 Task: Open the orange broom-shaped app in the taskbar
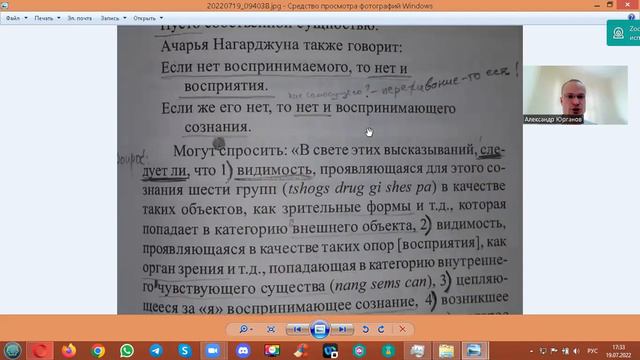[x=301, y=351]
